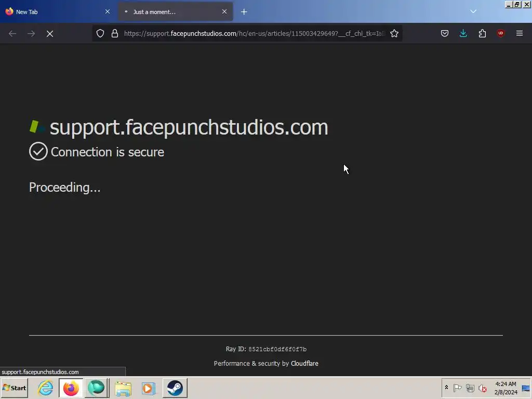Viewport: 532px width, 399px height.
Task: Bookmark this page with the star
Action: (x=394, y=33)
